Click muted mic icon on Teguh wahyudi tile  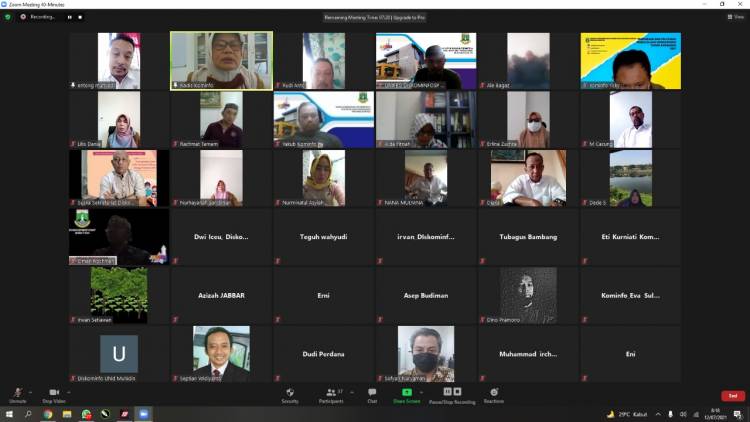278,261
